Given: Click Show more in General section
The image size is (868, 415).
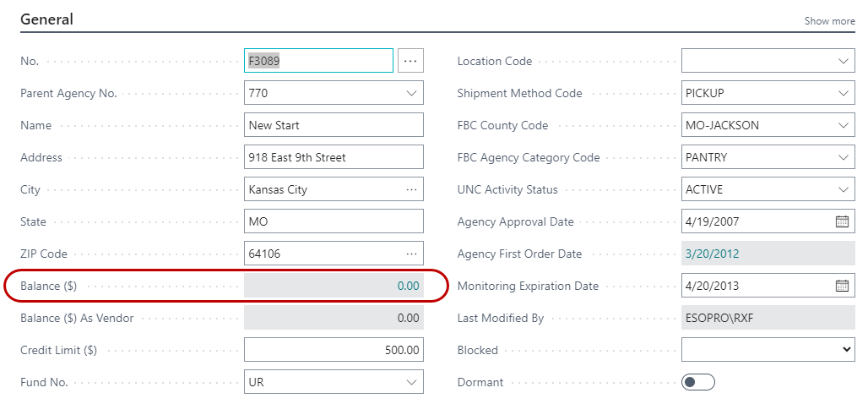Looking at the screenshot, I should (x=829, y=21).
